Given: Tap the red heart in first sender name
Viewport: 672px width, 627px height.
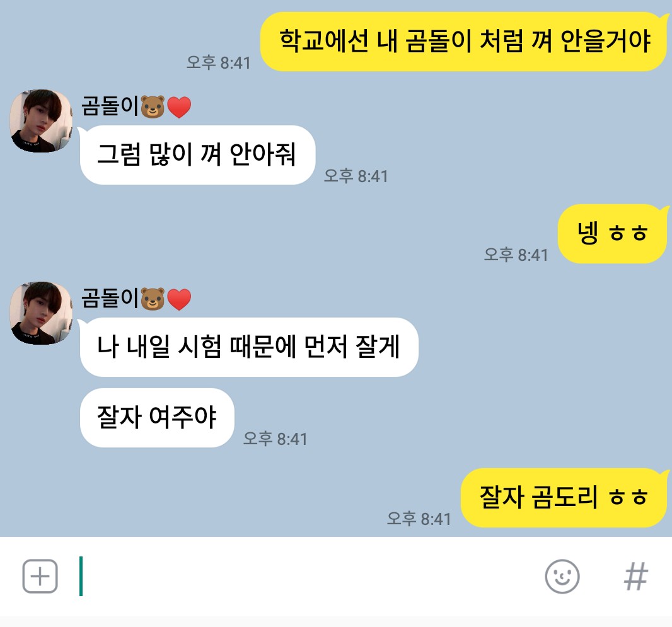Looking at the screenshot, I should (179, 107).
